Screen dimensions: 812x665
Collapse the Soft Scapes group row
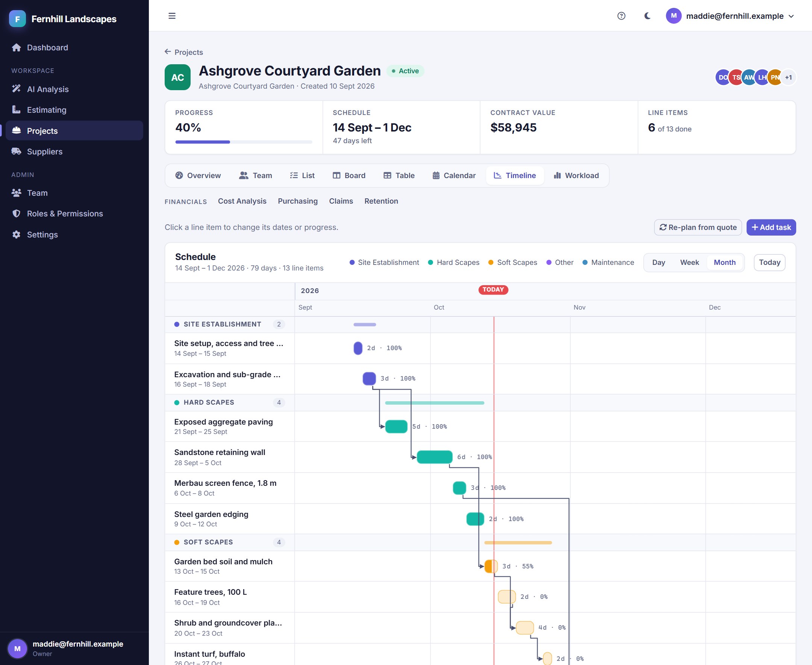pyautogui.click(x=230, y=542)
